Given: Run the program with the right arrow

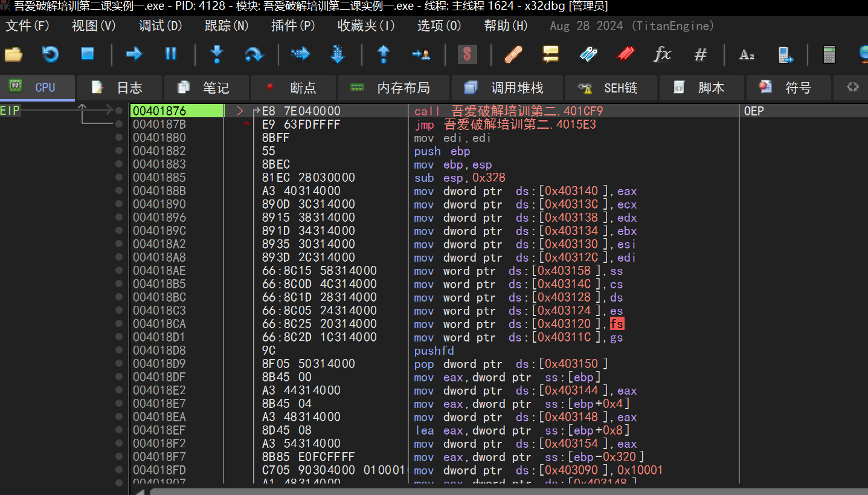Looking at the screenshot, I should point(133,54).
